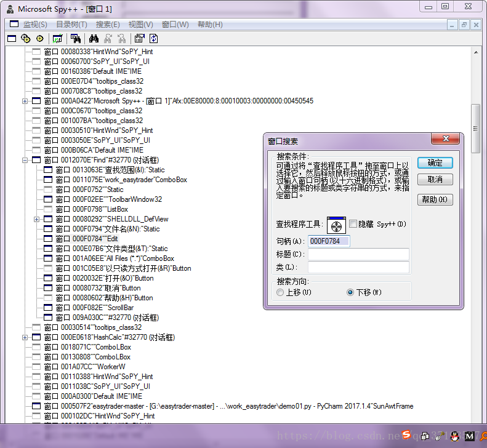Screen dimensions: 487x448
Task: Click the window icon of 000507F2 PyCharm row
Action: [x=36, y=406]
